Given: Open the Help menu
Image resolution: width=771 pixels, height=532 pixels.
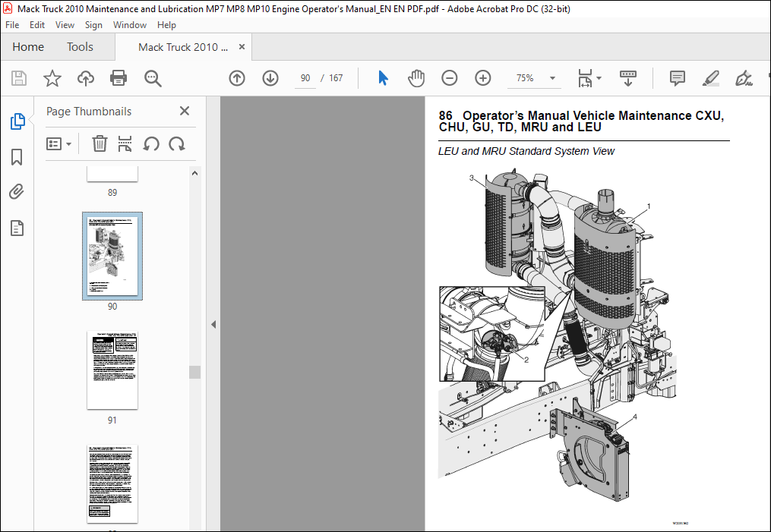Looking at the screenshot, I should (x=166, y=25).
